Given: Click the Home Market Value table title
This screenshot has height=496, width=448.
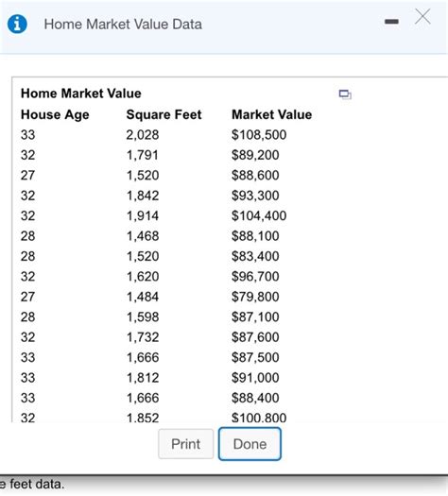Looking at the screenshot, I should pos(81,94).
